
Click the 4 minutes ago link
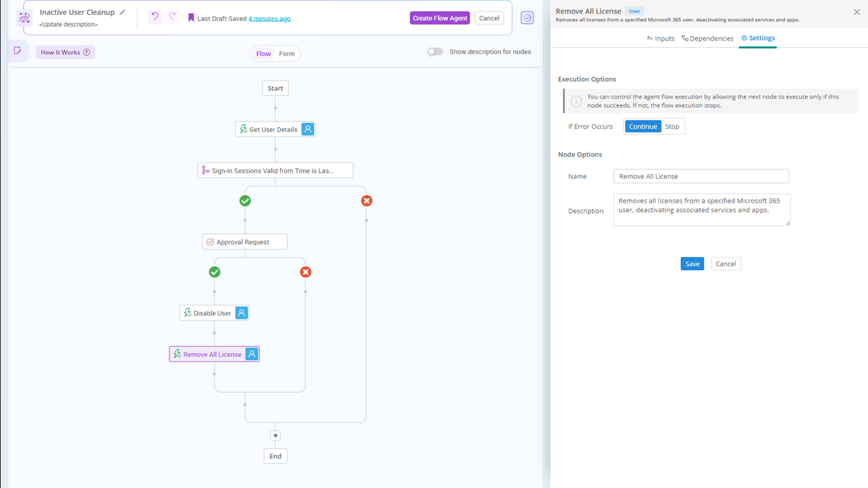pos(269,18)
